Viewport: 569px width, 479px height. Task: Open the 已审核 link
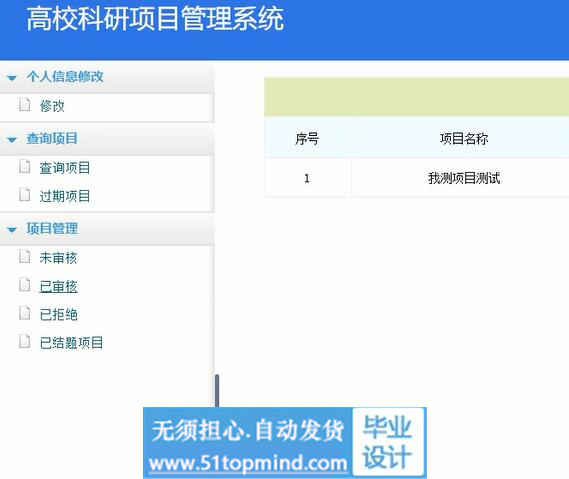pos(58,286)
